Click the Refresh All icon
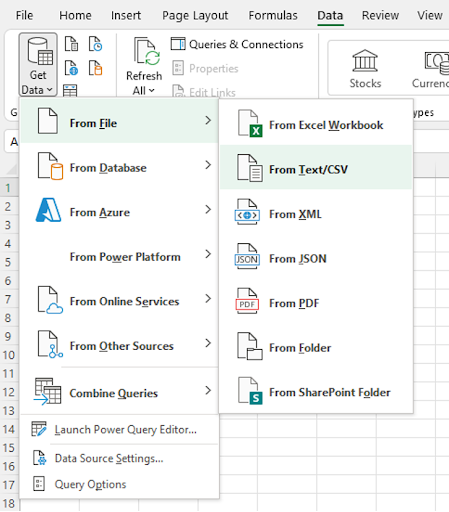 point(147,52)
